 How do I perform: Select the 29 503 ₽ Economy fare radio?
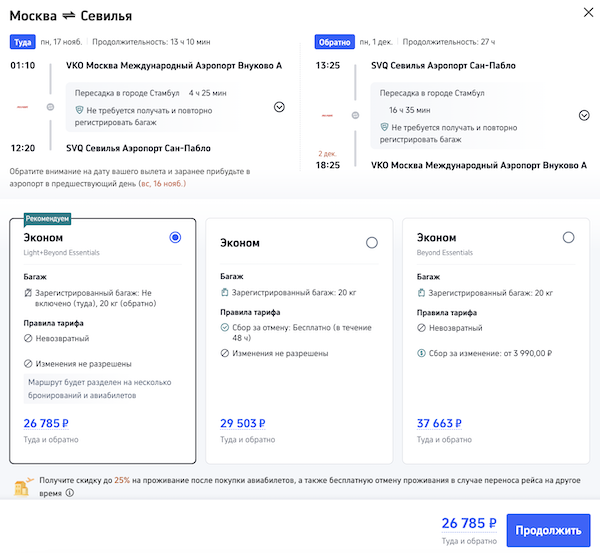coord(372,242)
